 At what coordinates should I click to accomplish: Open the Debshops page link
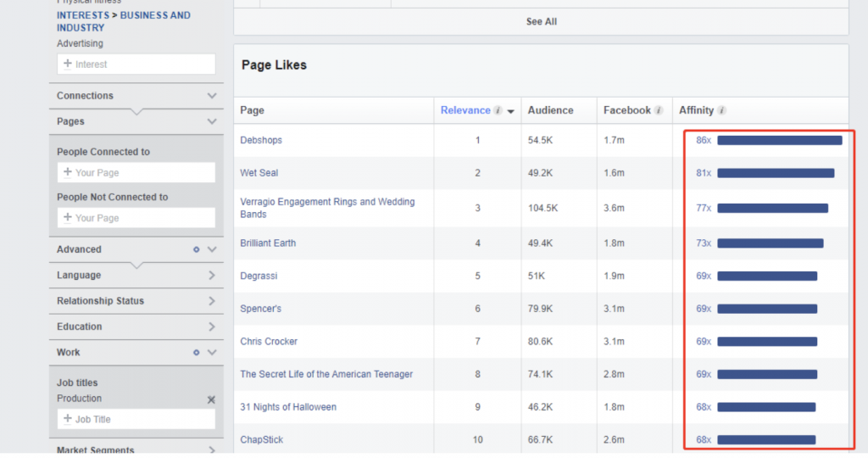pos(261,140)
